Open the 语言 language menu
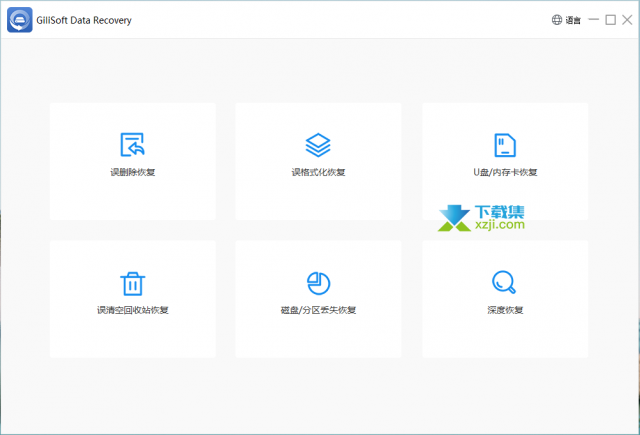The height and width of the screenshot is (435, 640). pos(573,20)
